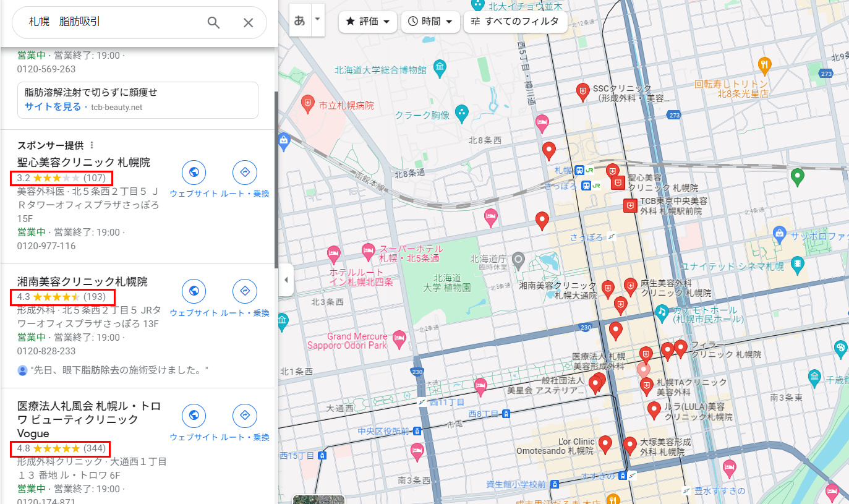This screenshot has height=504, width=849.
Task: Click Grand Mercure Sapporo Odori Park marker
Action: click(x=399, y=338)
